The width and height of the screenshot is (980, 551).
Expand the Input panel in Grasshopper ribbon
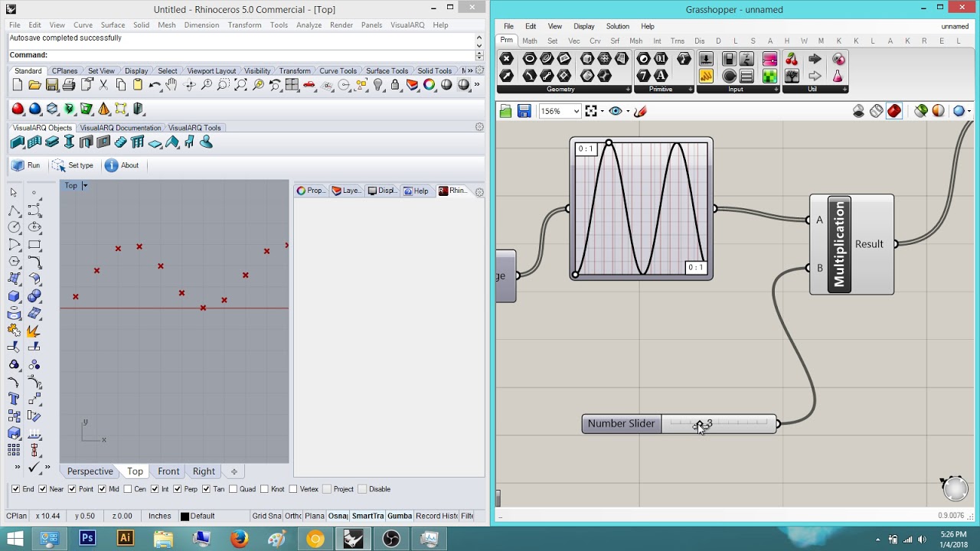pyautogui.click(x=776, y=90)
